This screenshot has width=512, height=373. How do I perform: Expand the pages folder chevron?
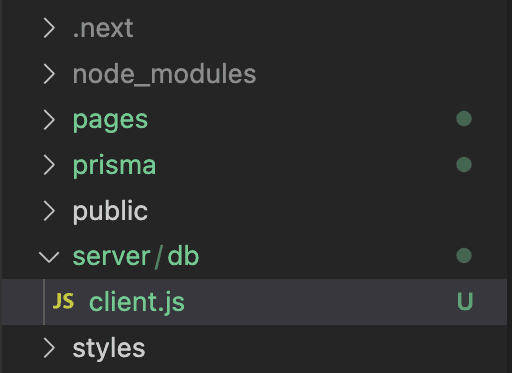49,120
